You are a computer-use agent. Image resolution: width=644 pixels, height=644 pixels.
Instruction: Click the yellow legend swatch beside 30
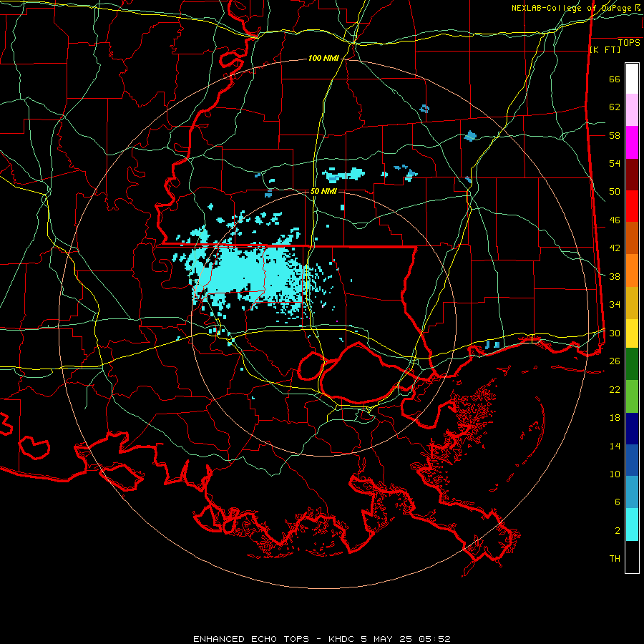pos(632,333)
